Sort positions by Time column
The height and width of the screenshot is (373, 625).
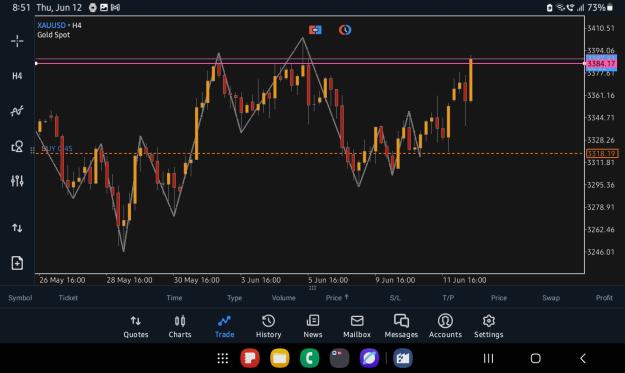(x=174, y=298)
